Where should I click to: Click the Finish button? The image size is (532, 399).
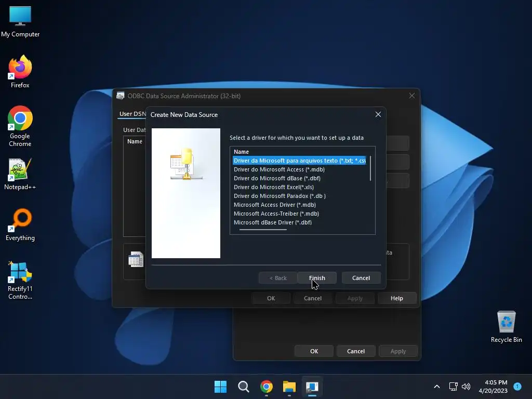coord(317,278)
